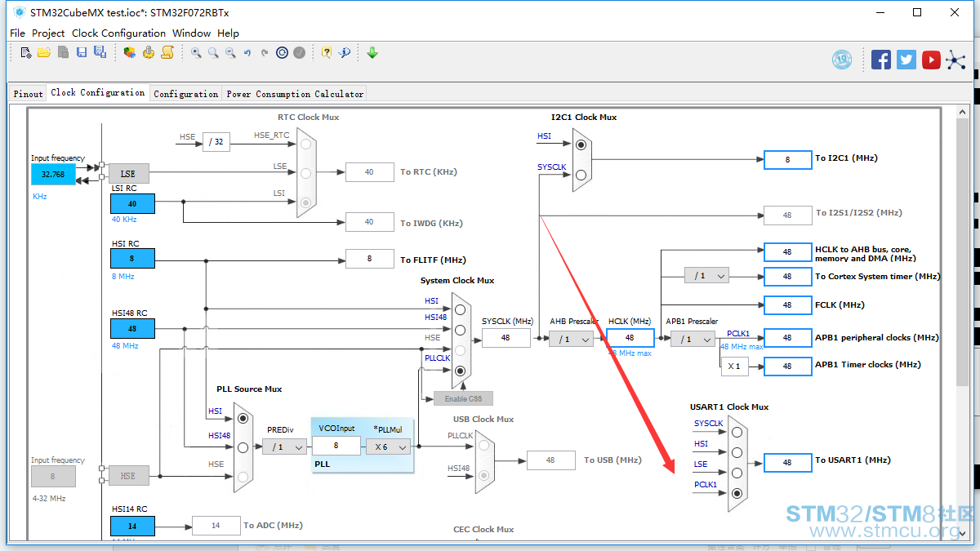Open the APB1 Prescaler dropdown

[x=693, y=339]
